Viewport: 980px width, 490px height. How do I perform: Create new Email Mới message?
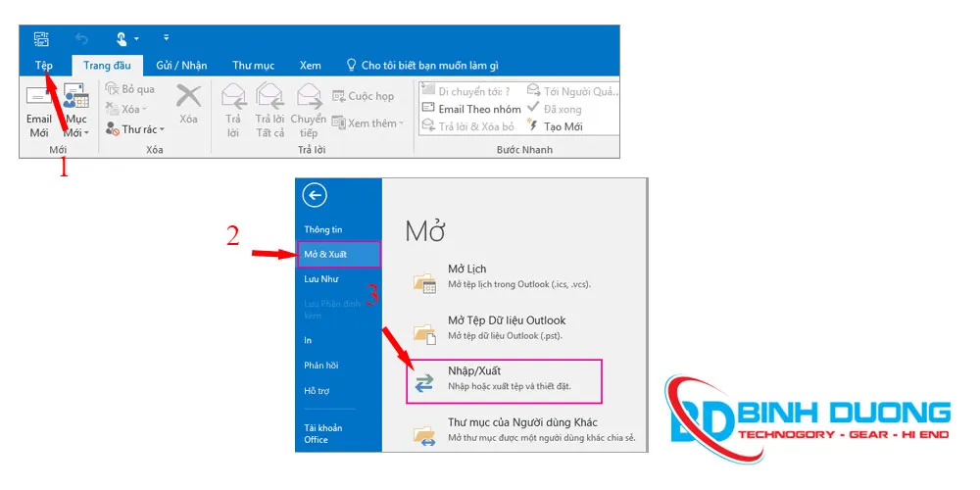39,112
